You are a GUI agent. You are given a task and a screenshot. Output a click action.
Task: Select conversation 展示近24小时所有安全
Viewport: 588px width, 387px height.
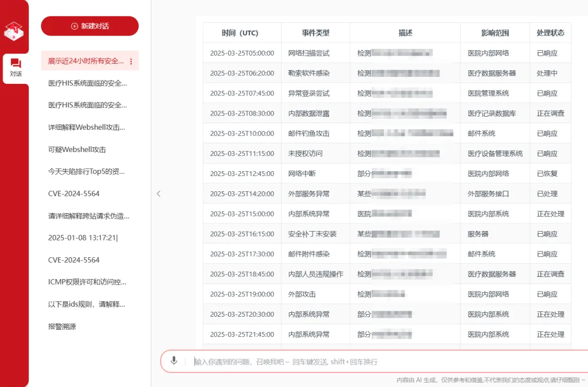coord(86,61)
